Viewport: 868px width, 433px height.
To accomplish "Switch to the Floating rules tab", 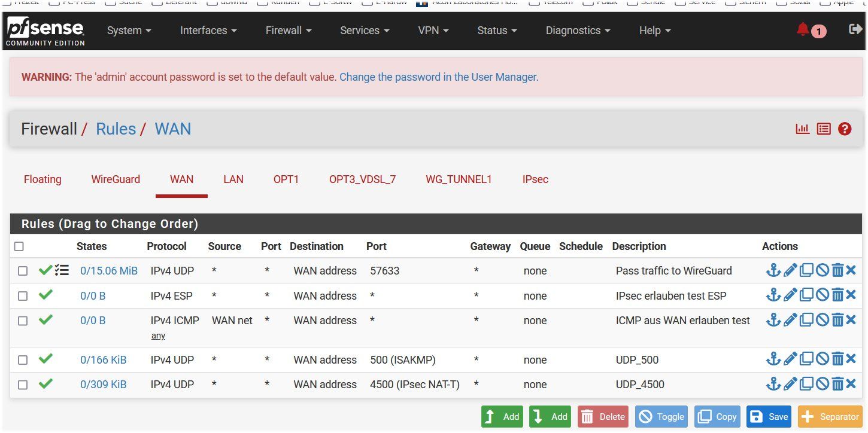I will pos(43,179).
